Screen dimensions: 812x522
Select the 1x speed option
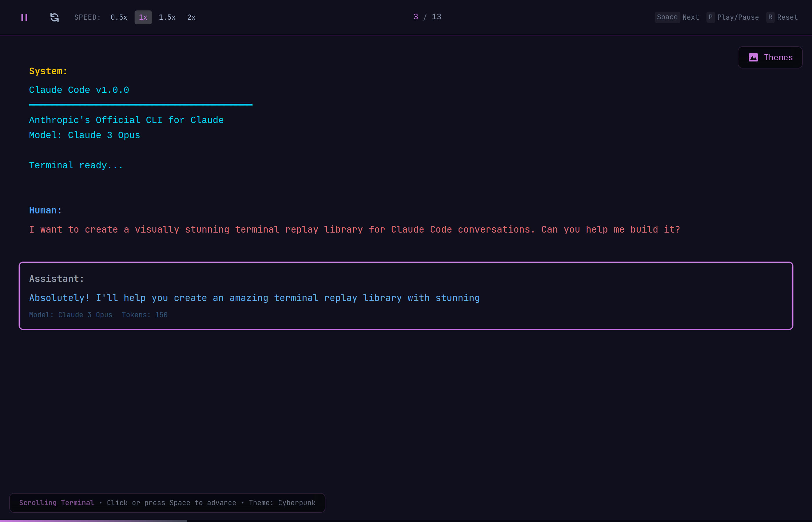(x=143, y=17)
